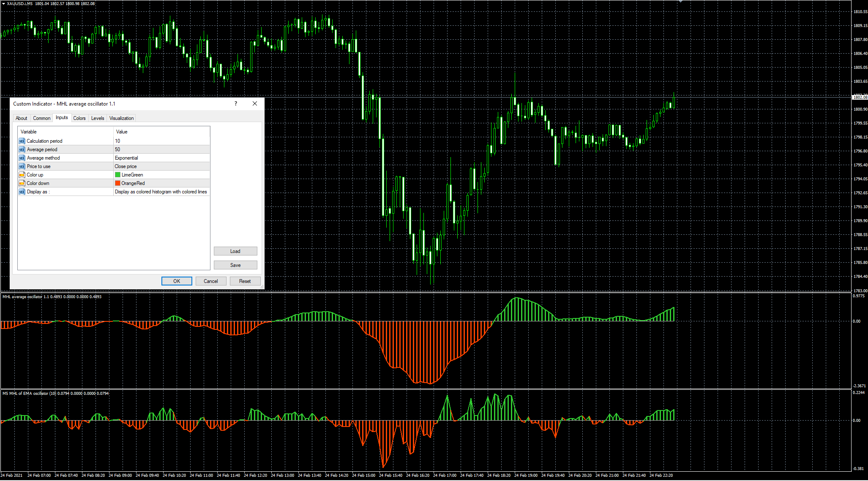Click the Reset button
The image size is (868, 481).
245,281
